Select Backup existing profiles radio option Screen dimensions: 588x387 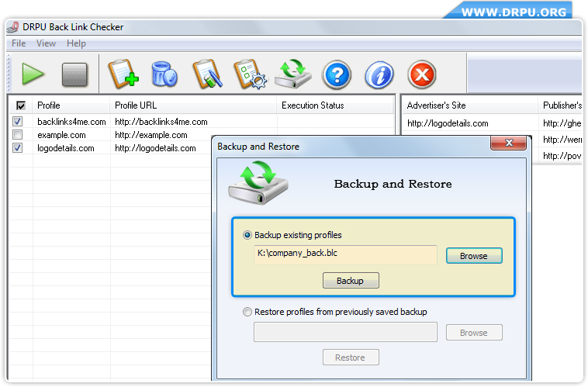click(x=247, y=235)
